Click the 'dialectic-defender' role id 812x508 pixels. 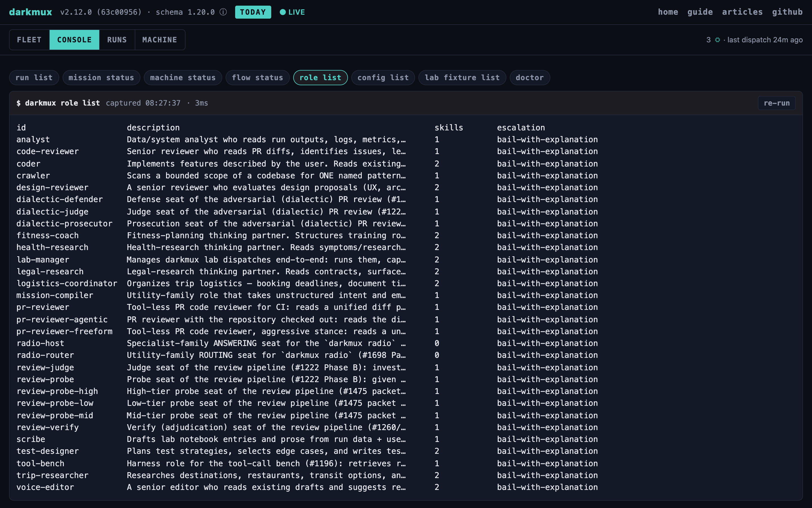point(59,200)
